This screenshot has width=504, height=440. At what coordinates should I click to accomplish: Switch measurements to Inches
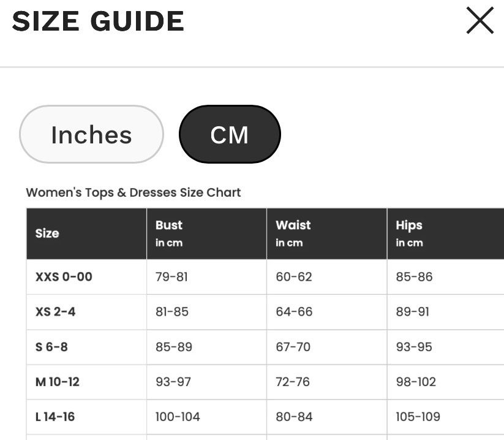coord(92,134)
